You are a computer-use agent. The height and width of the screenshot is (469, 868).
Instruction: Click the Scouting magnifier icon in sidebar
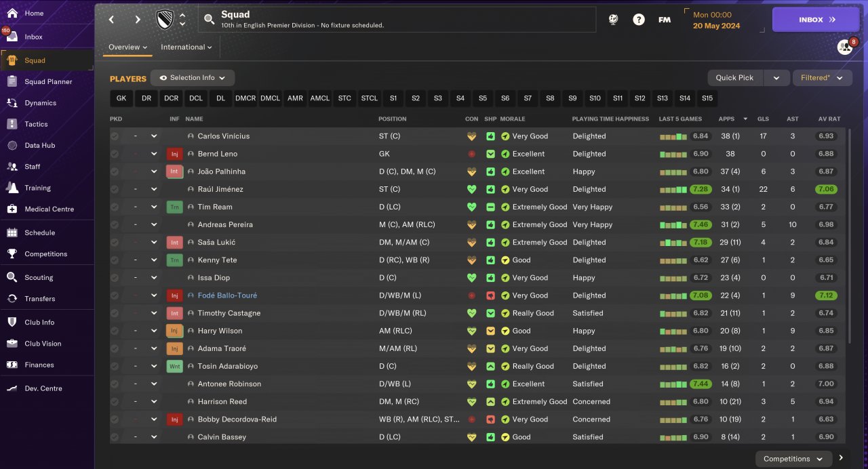point(12,277)
